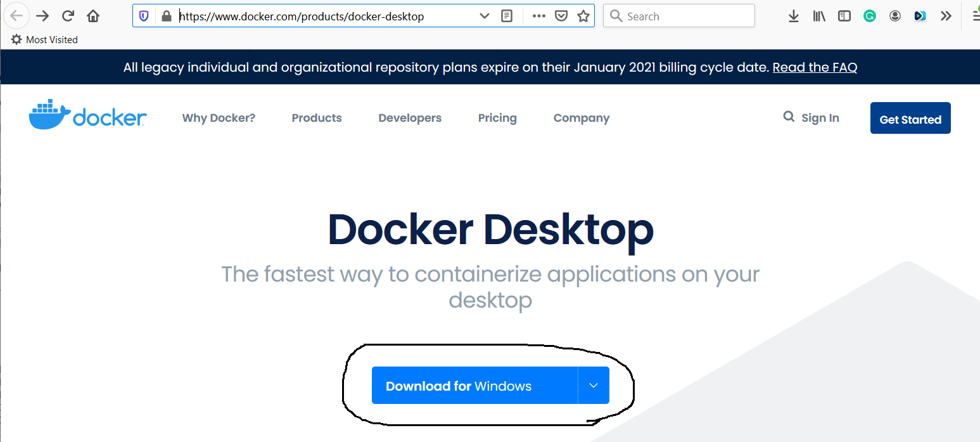
Task: Click into the browser Search field
Action: pos(679,16)
